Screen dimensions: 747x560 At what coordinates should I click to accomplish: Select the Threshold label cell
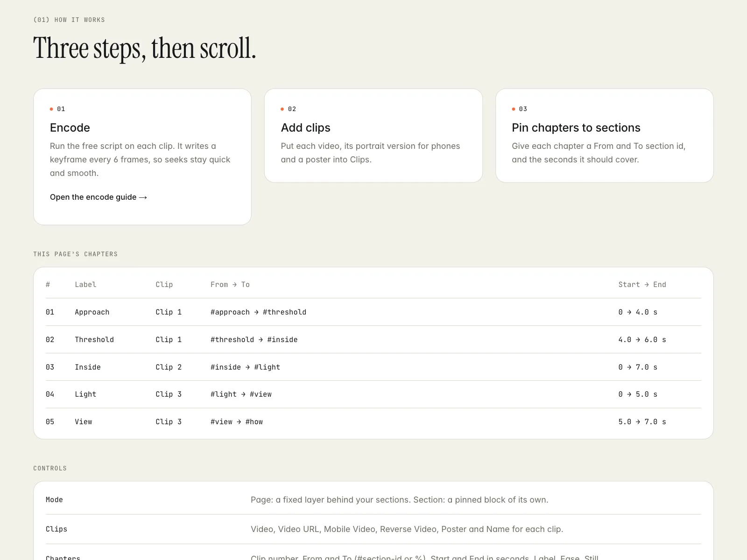tap(94, 340)
